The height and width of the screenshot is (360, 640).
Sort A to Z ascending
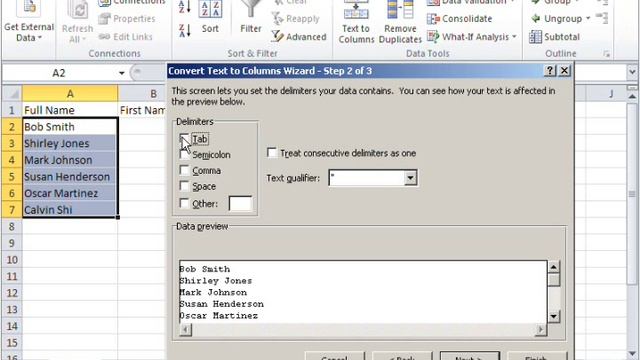(184, 7)
